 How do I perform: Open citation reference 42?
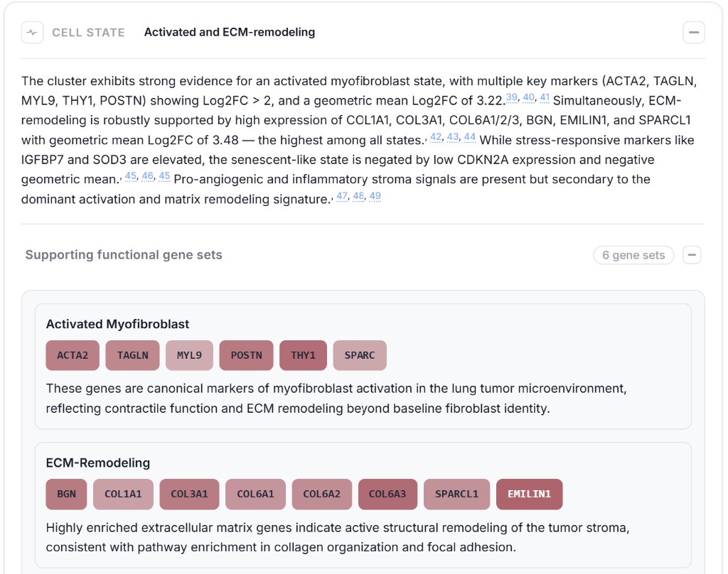(x=436, y=137)
